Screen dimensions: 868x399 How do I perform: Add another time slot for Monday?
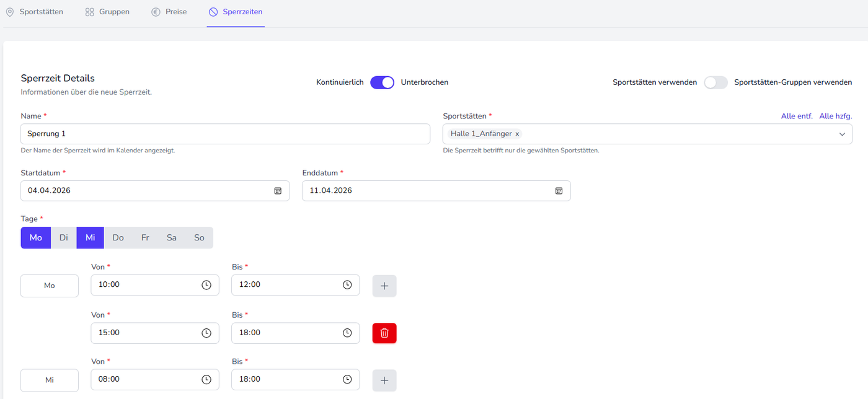pyautogui.click(x=384, y=286)
